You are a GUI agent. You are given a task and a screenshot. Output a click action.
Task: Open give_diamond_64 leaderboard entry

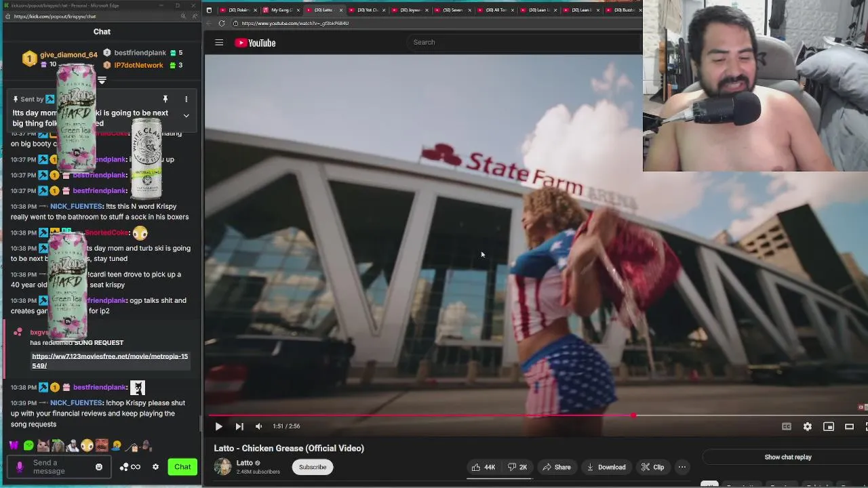pos(60,59)
